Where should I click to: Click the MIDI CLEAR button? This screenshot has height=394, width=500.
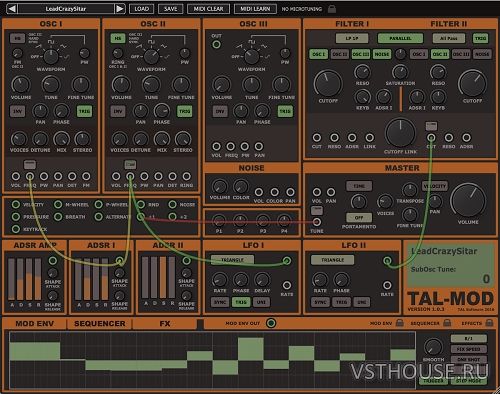208,9
